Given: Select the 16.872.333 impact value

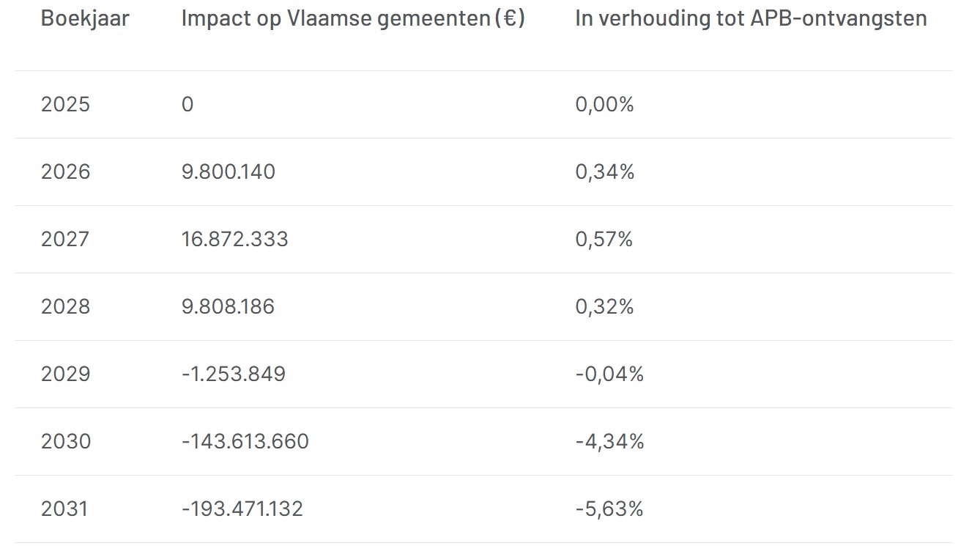Looking at the screenshot, I should 234,240.
